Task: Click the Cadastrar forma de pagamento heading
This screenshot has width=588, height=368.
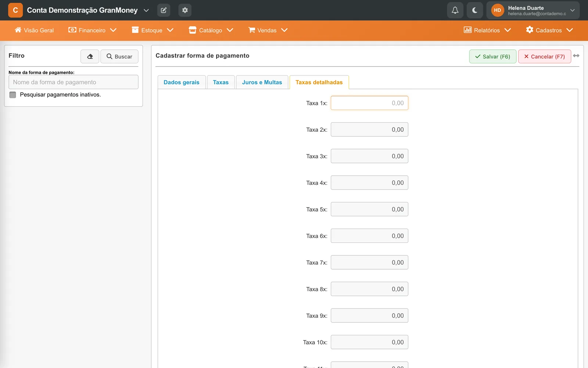Action: [x=202, y=56]
